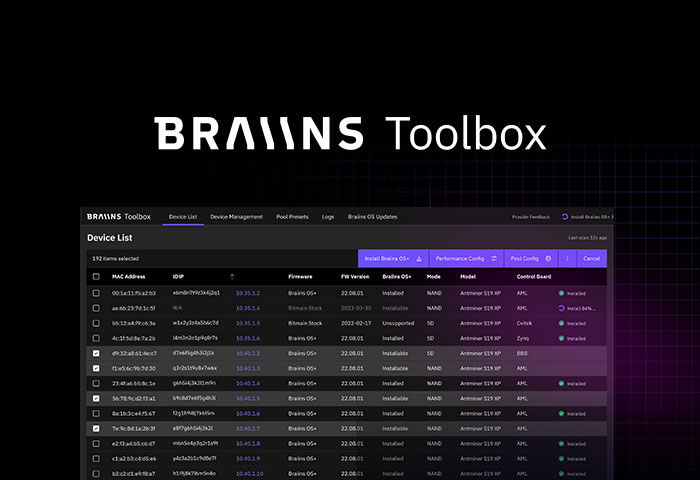
Task: Sort by FW Version column header
Action: 355,277
